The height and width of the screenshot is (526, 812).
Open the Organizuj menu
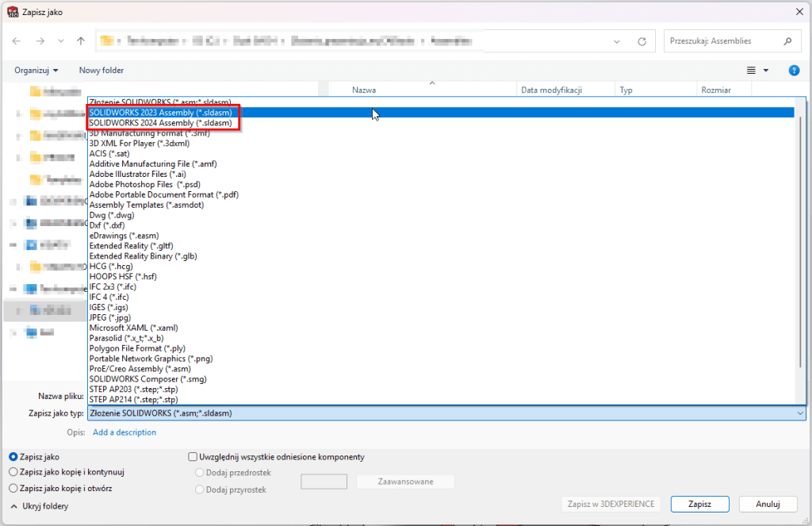[36, 71]
